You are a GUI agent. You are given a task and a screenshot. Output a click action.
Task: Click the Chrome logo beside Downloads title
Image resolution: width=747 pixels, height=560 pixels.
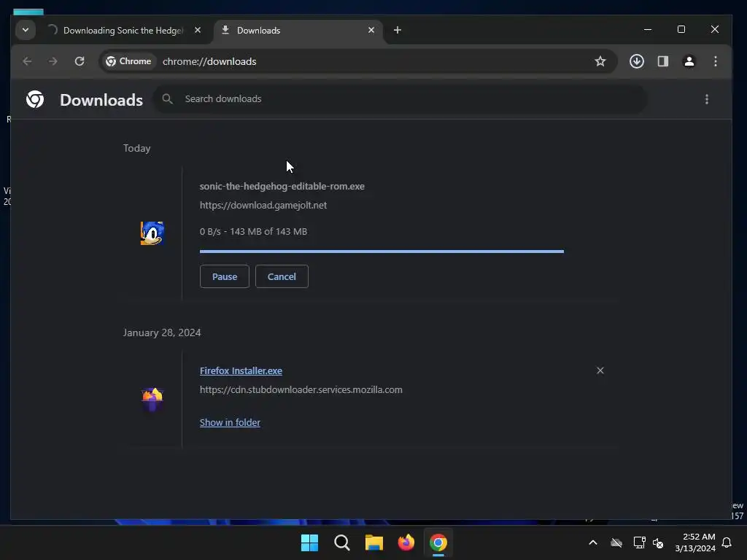coord(35,99)
